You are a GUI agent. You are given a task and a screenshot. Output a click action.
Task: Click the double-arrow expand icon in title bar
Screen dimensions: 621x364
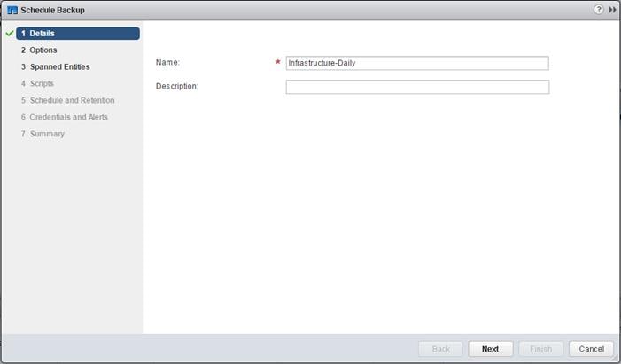612,10
